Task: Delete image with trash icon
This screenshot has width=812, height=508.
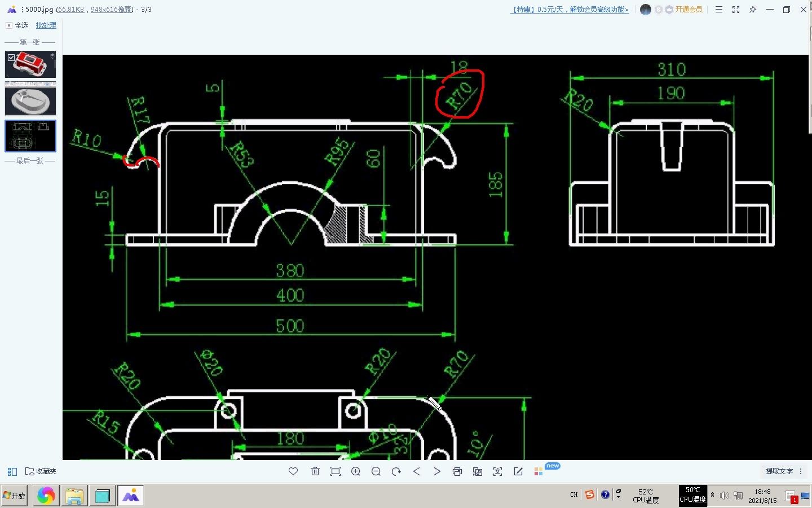Action: (315, 471)
